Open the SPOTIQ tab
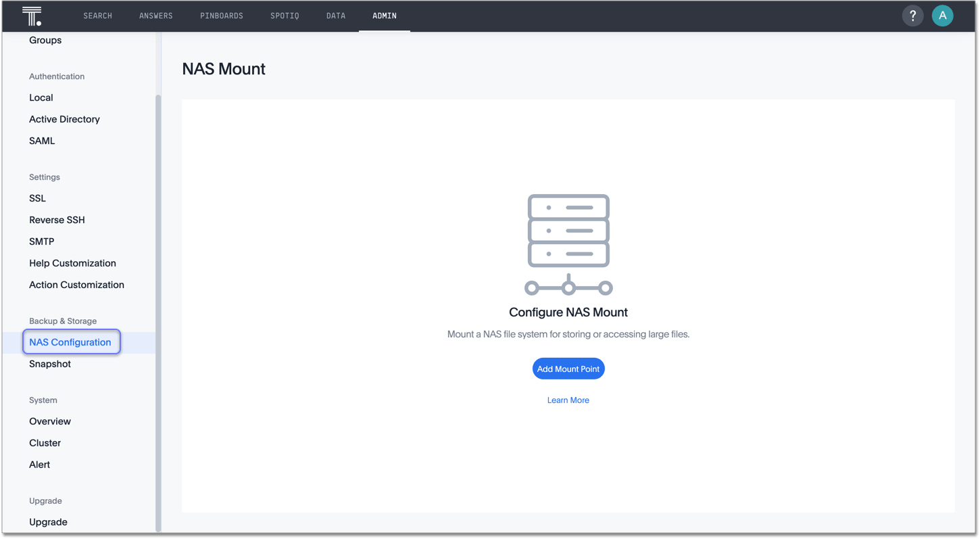Viewport: 980px width, 539px height. click(x=285, y=15)
